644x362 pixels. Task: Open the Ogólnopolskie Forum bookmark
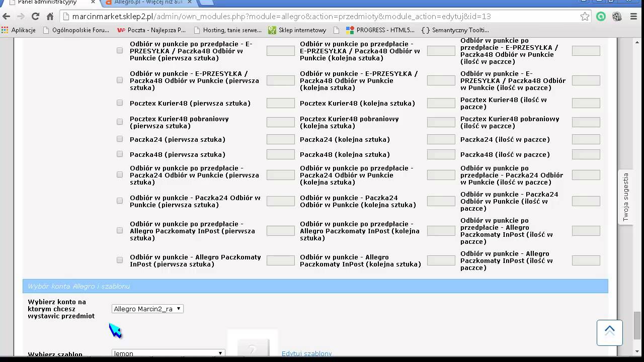click(x=76, y=30)
